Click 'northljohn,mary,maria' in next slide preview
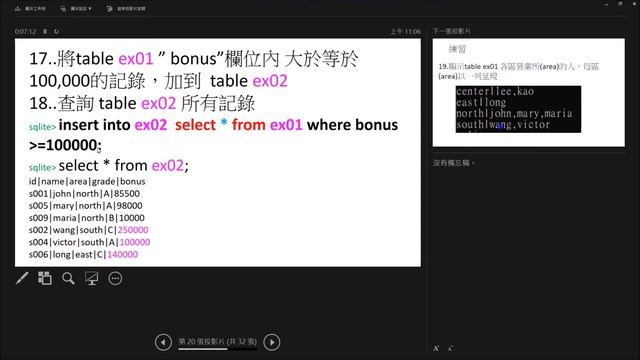The height and width of the screenshot is (360, 640). pos(514,113)
